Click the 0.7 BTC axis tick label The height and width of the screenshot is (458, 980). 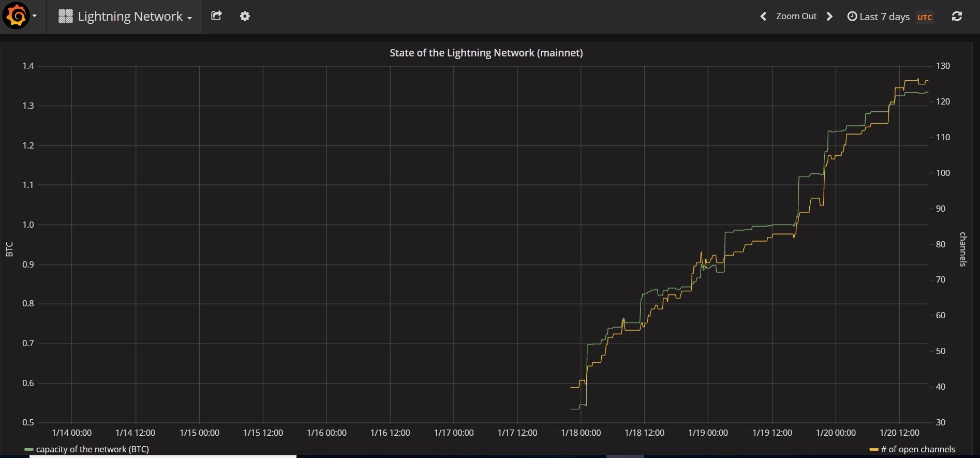[x=28, y=343]
